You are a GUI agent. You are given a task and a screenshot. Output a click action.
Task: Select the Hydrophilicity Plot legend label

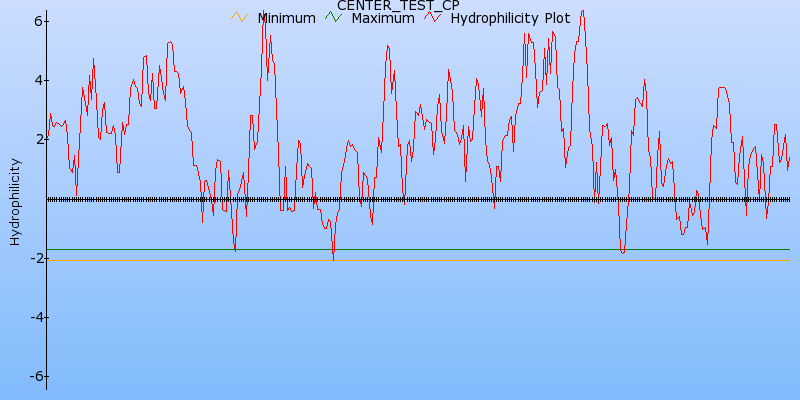point(510,18)
